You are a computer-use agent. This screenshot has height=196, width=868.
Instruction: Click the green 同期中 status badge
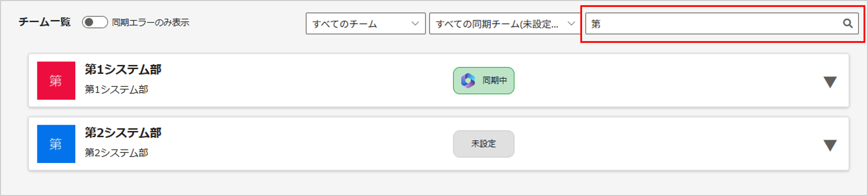484,81
